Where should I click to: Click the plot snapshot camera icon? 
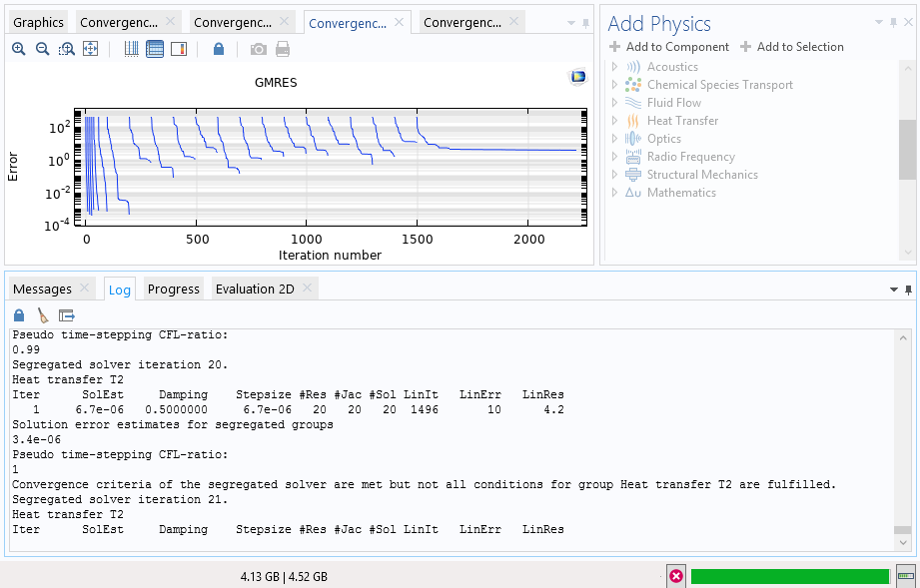(259, 49)
